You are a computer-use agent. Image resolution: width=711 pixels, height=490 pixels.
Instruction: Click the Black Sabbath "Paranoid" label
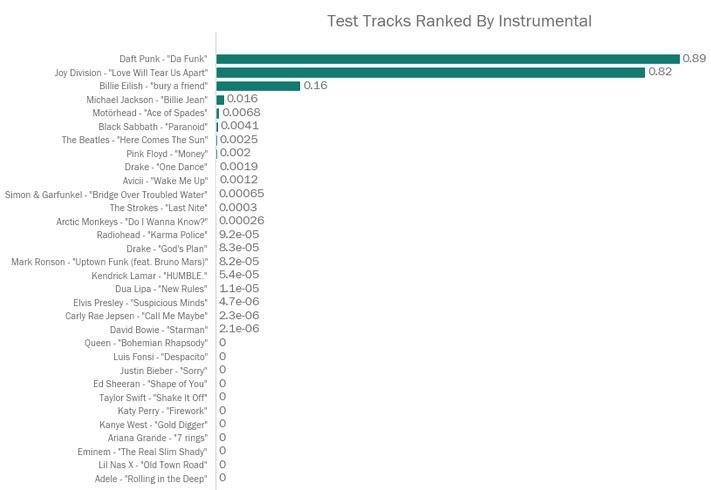pyautogui.click(x=153, y=126)
